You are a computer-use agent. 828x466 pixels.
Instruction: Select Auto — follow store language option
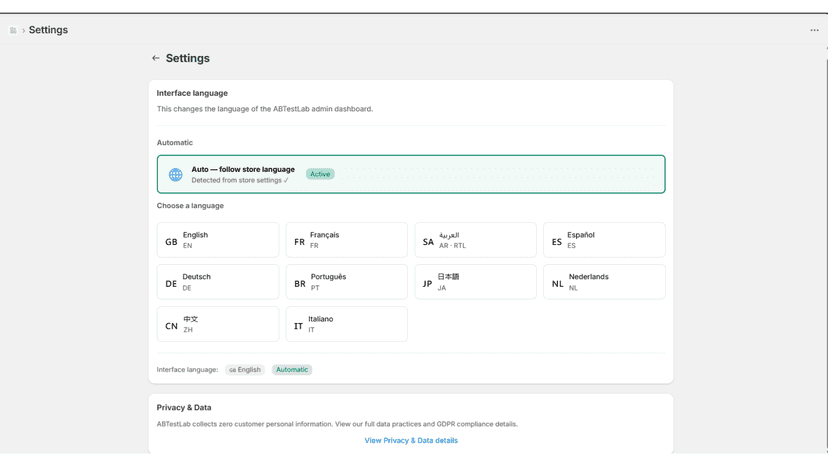point(411,174)
